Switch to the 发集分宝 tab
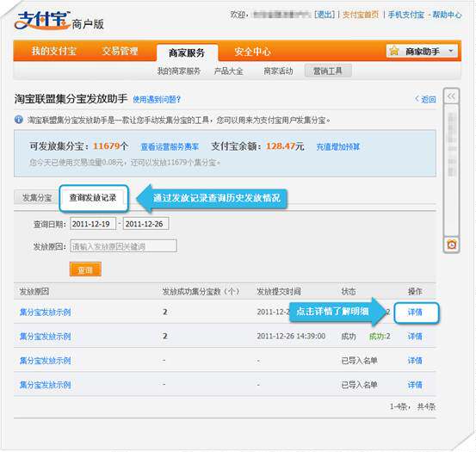This screenshot has height=452, width=476. pyautogui.click(x=37, y=198)
